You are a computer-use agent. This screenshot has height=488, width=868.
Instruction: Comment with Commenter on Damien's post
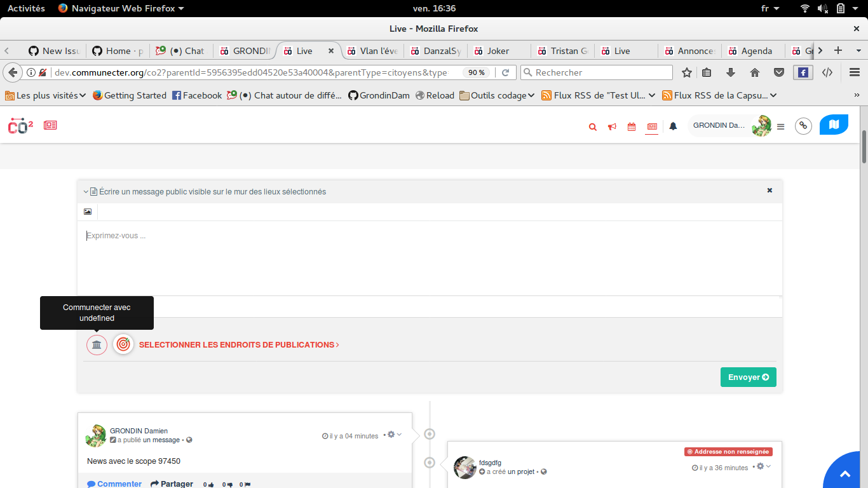click(114, 484)
